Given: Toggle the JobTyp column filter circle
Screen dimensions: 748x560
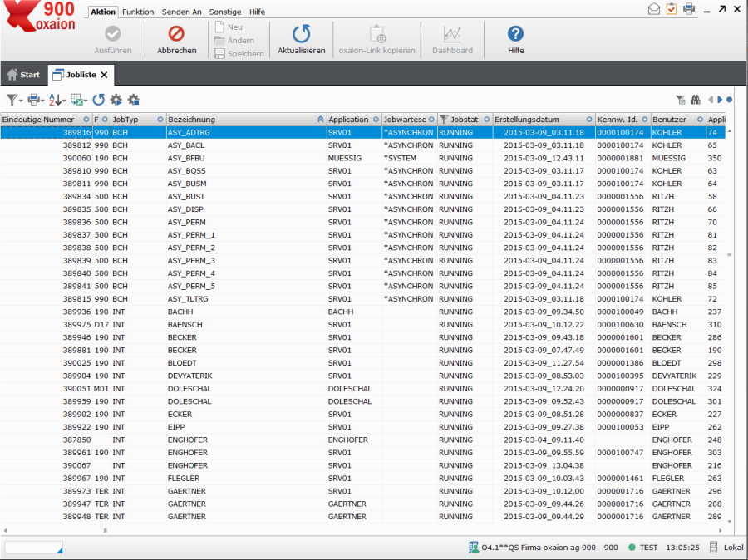Looking at the screenshot, I should click(x=160, y=120).
